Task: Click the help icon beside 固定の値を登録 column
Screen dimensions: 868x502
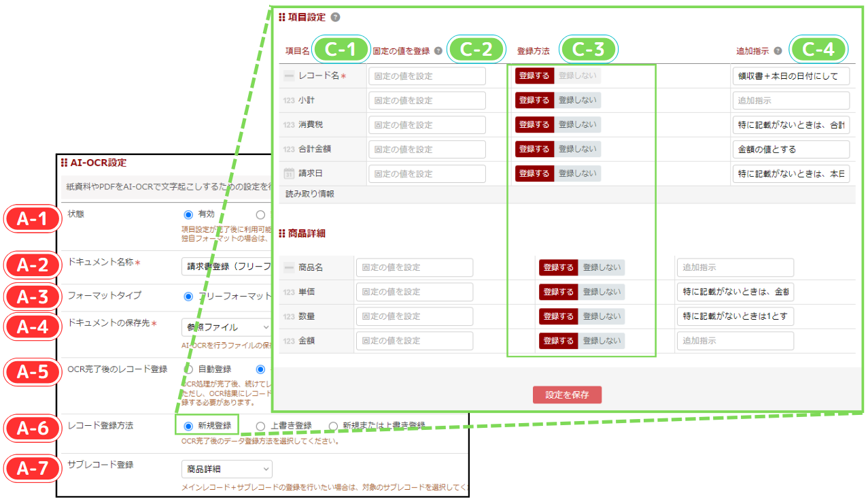Action: (438, 50)
